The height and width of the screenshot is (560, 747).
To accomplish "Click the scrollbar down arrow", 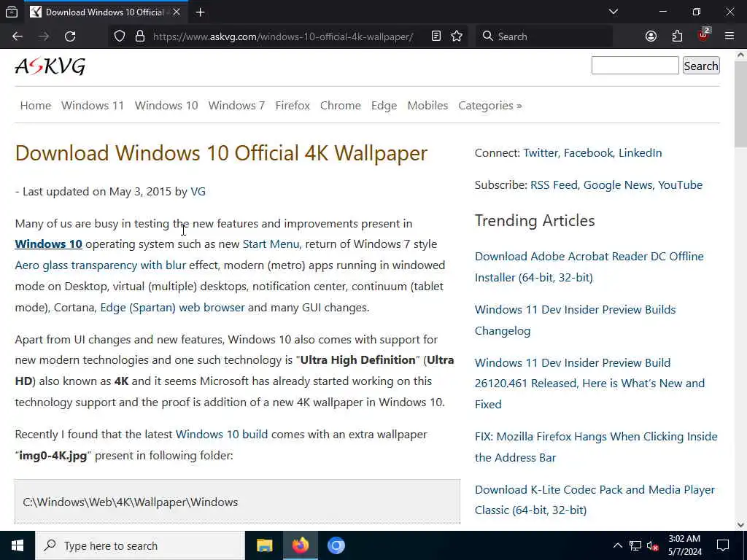I will pyautogui.click(x=741, y=525).
